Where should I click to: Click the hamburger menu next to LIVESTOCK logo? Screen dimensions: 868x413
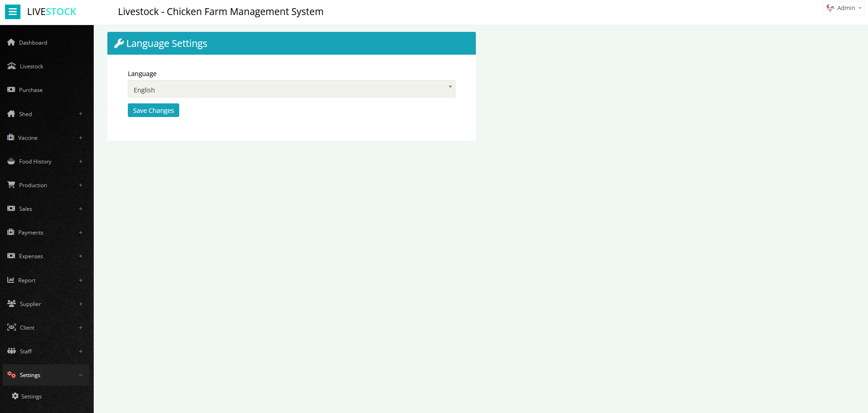coord(13,11)
